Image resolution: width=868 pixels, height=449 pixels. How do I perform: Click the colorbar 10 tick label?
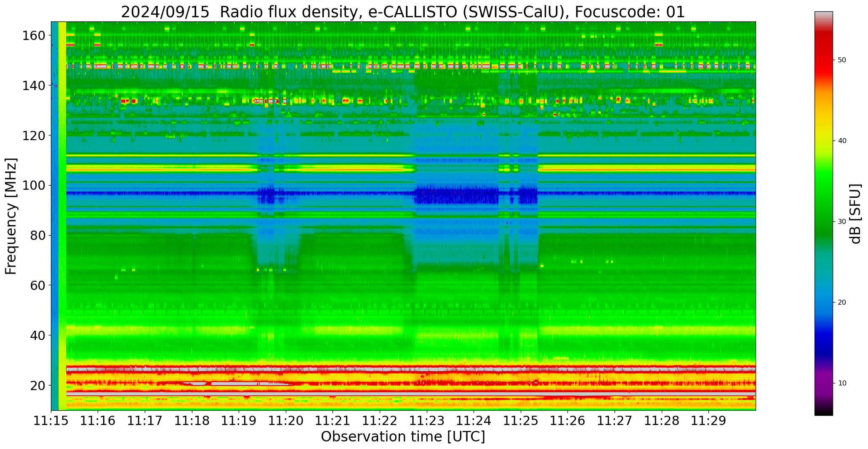(x=842, y=383)
